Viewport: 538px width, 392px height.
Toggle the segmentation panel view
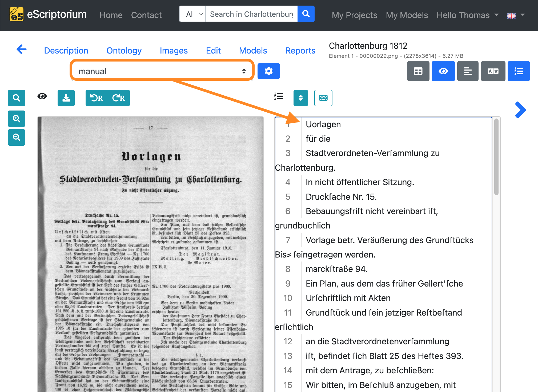point(418,71)
